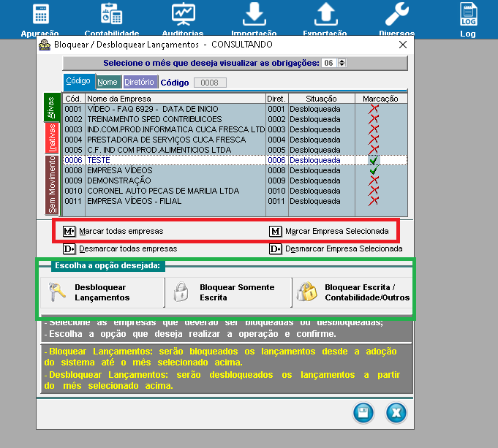This screenshot has width=498, height=448.
Task: Click Desbloqueada status in row 0010
Action: tap(315, 191)
